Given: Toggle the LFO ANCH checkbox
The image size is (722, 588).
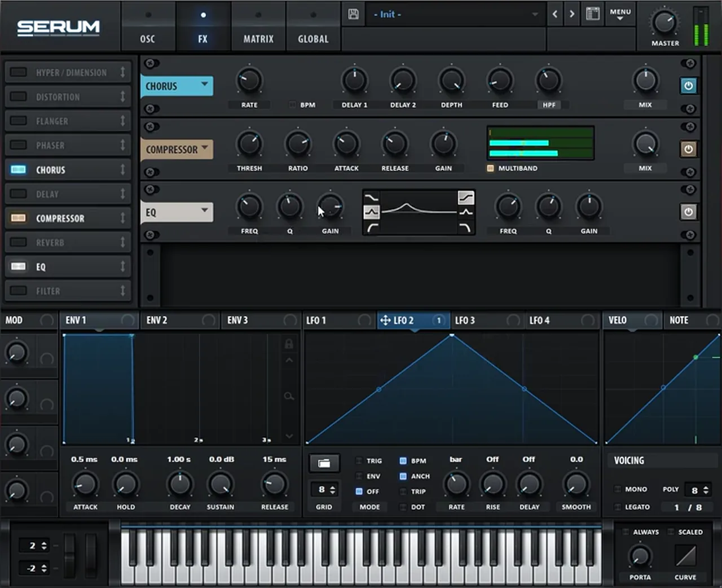Looking at the screenshot, I should coord(403,476).
